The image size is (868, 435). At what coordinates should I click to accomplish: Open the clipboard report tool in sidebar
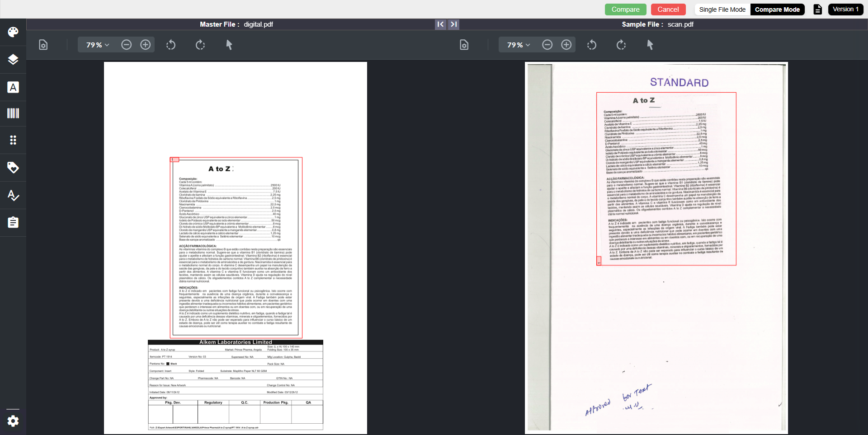[13, 222]
